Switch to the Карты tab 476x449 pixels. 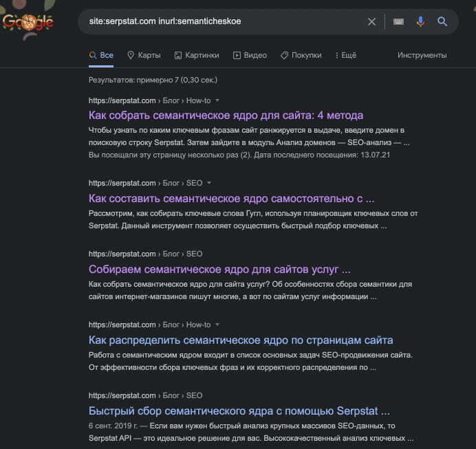pyautogui.click(x=144, y=56)
